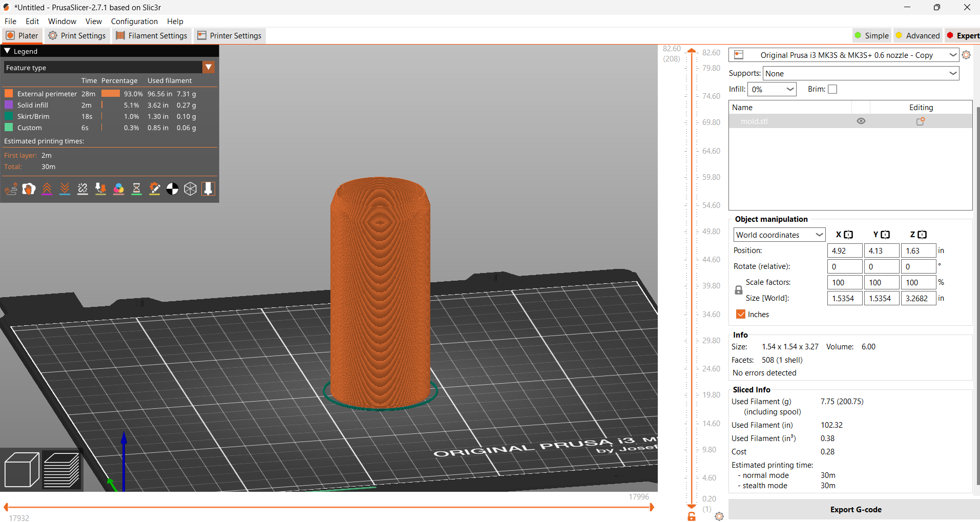
Task: Switch to Simple mode
Action: pos(871,35)
